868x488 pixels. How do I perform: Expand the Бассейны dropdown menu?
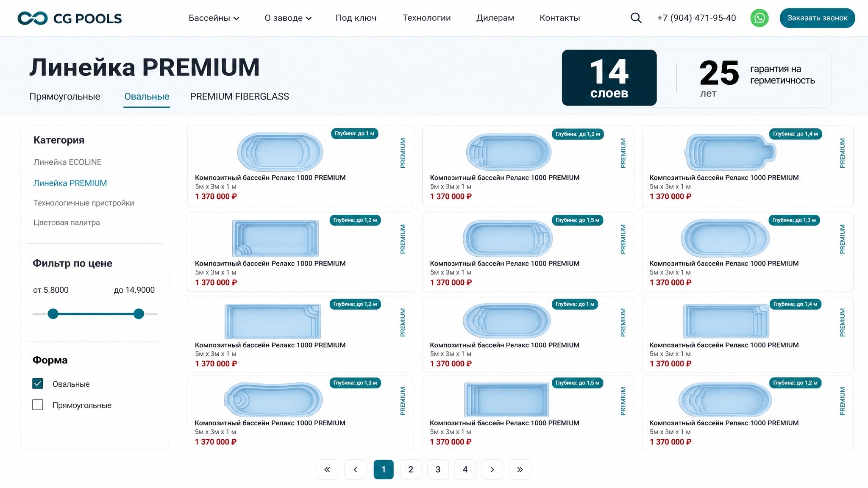tap(214, 18)
